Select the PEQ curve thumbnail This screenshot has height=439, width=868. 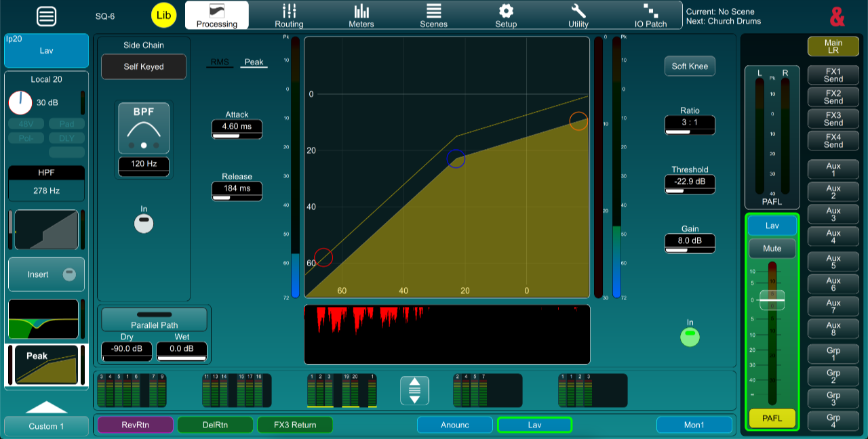coord(46,319)
